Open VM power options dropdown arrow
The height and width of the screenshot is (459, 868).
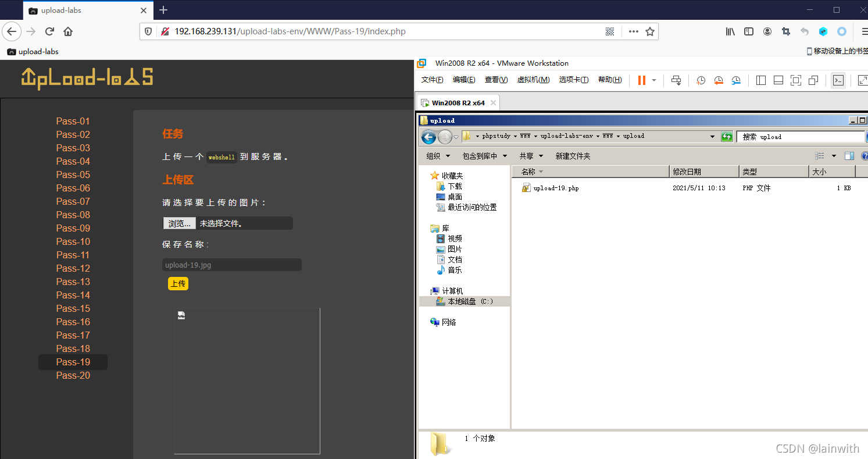pyautogui.click(x=654, y=80)
